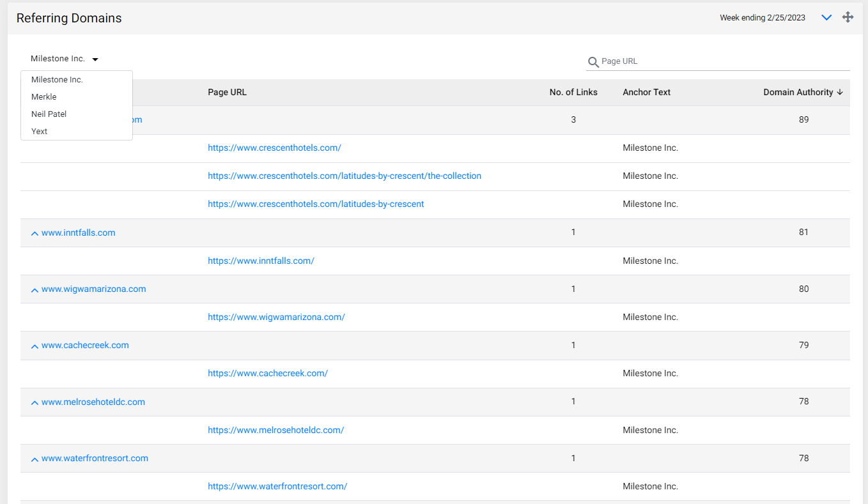The image size is (868, 504).
Task: Collapse the www.wigwamarizona.com row
Action: pos(35,290)
